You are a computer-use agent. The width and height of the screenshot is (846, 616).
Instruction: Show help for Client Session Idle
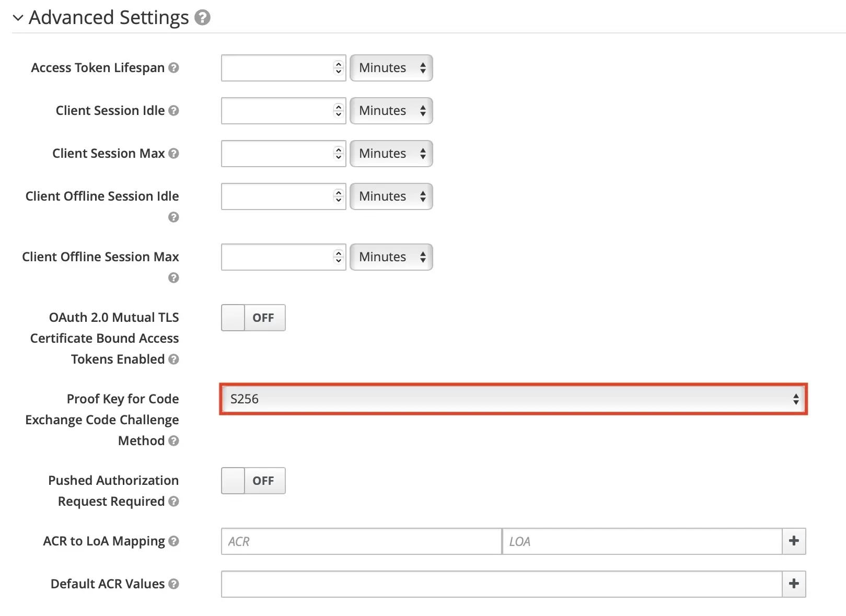point(174,111)
